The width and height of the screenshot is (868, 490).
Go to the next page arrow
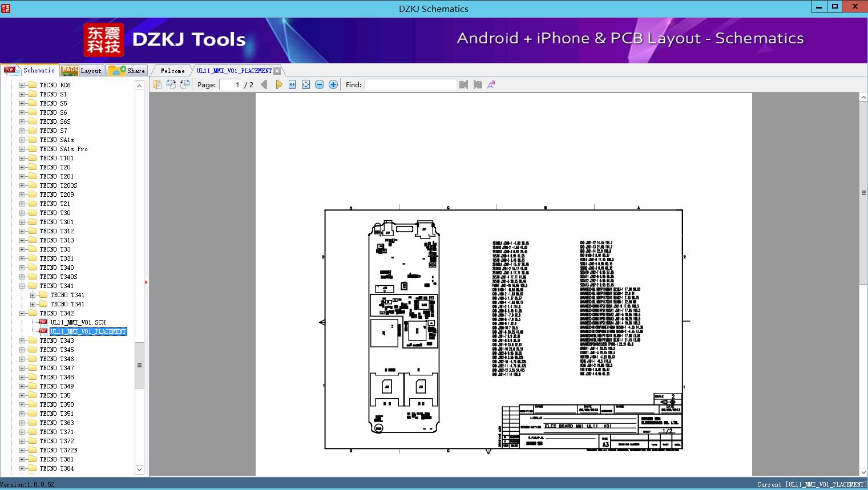pos(278,84)
